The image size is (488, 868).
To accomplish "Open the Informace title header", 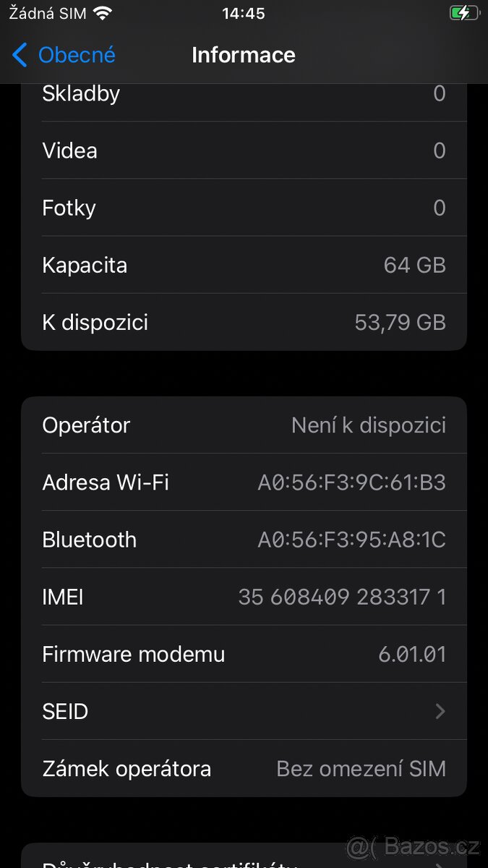I will (x=244, y=54).
